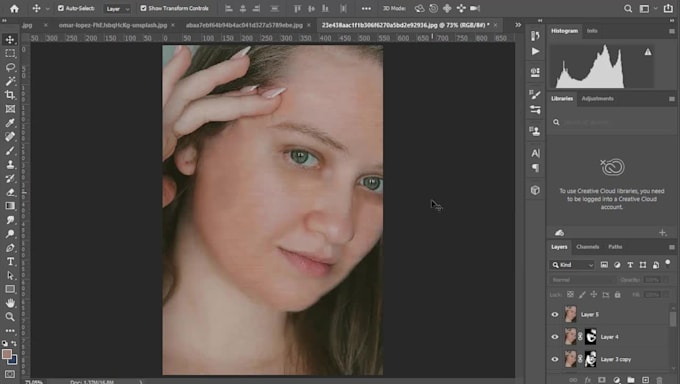Click the foreground color swatch
Viewport: 680px width, 384px height.
click(x=7, y=354)
